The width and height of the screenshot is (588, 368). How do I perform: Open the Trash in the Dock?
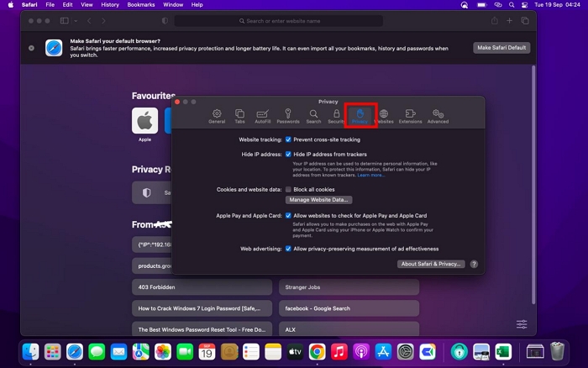pyautogui.click(x=557, y=351)
